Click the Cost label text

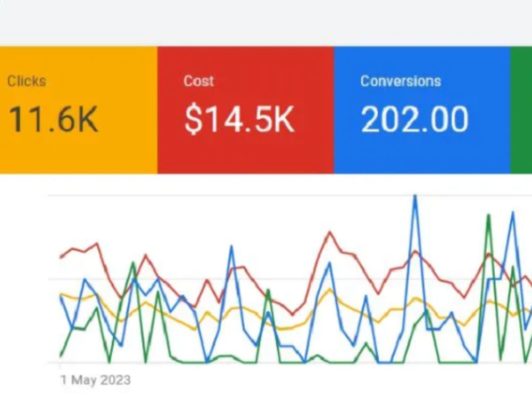click(198, 81)
